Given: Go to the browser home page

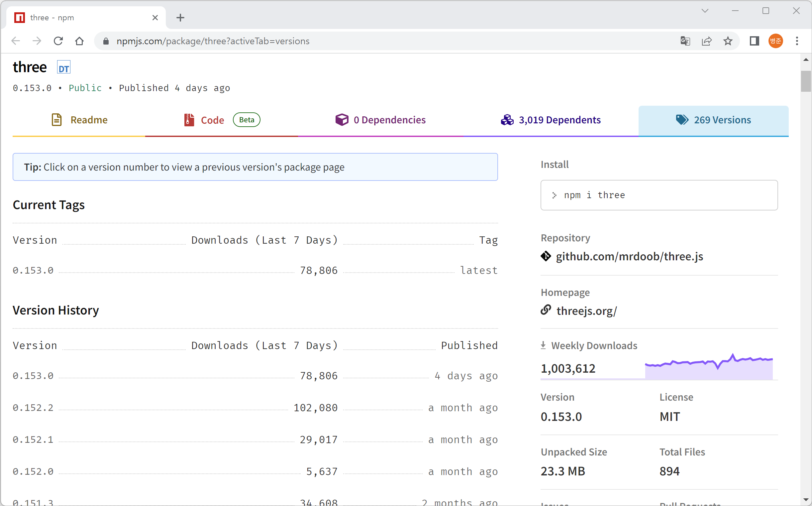Looking at the screenshot, I should pyautogui.click(x=79, y=41).
